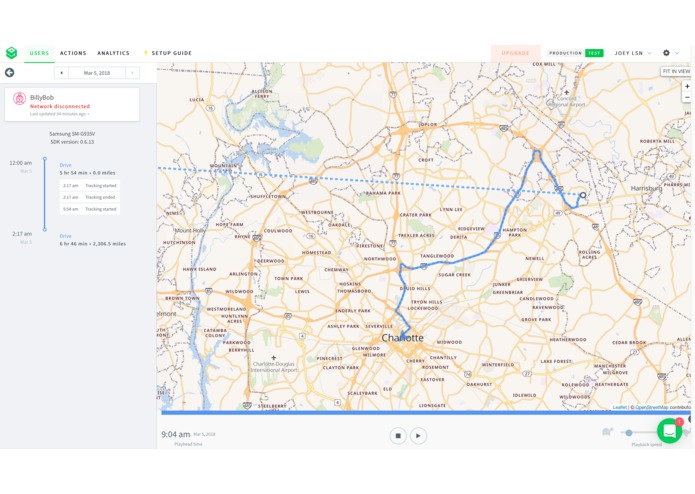Click the 6 hr 46 min drive summary
This screenshot has width=695, height=494.
93,244
